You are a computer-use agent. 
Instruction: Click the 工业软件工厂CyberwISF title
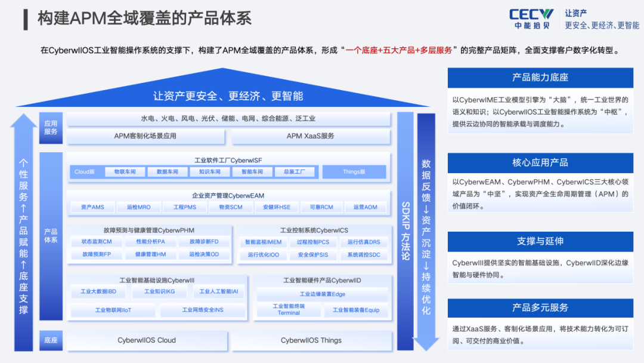[228, 161]
